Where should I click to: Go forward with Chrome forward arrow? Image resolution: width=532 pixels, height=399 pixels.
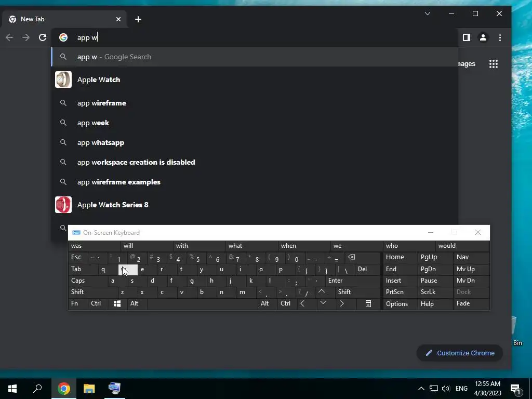[x=26, y=37]
